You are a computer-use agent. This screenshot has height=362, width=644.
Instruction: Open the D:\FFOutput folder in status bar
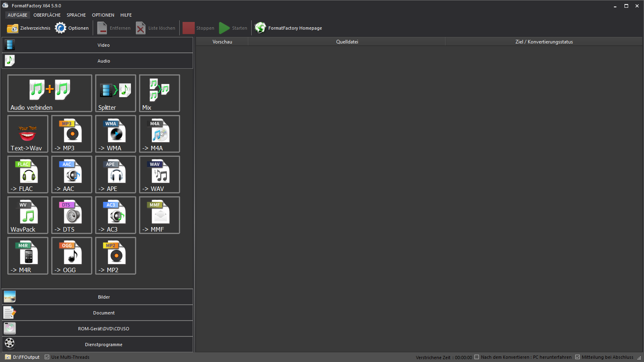23,357
